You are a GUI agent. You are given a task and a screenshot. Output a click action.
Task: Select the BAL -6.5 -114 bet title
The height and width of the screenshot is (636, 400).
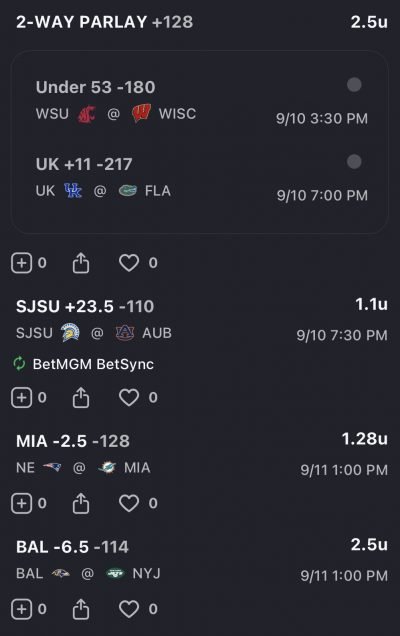(73, 547)
